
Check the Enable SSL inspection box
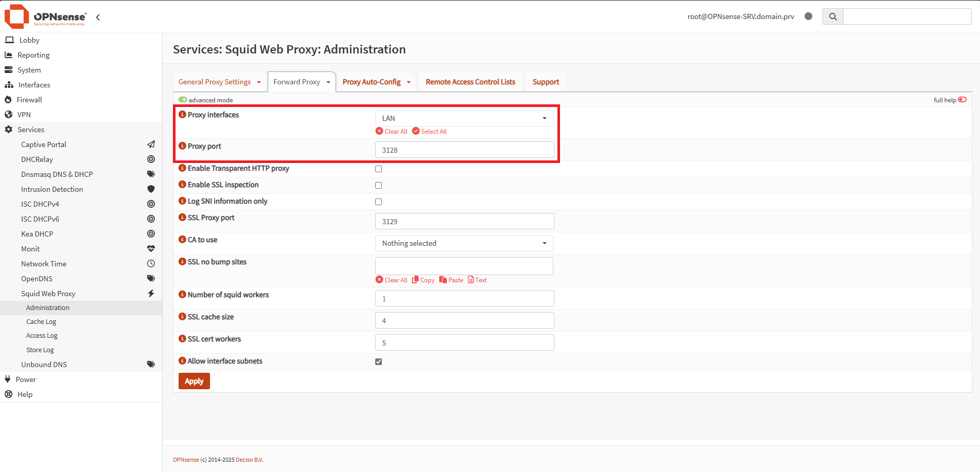(x=379, y=185)
